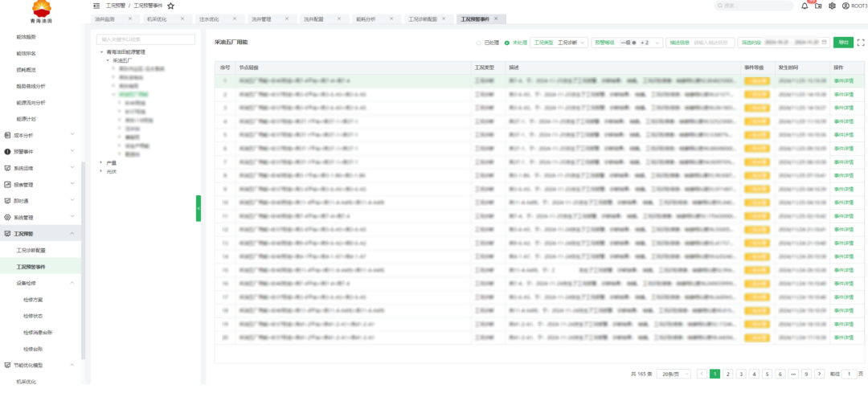Open the 20条/页 page size dropdown
This screenshot has height=401, width=868.
click(674, 374)
